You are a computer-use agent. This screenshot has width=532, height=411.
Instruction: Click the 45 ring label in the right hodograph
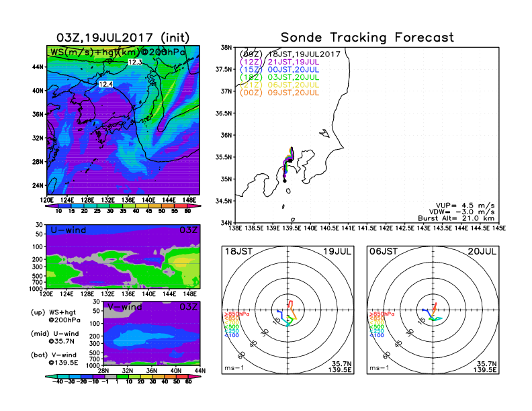(398, 343)
